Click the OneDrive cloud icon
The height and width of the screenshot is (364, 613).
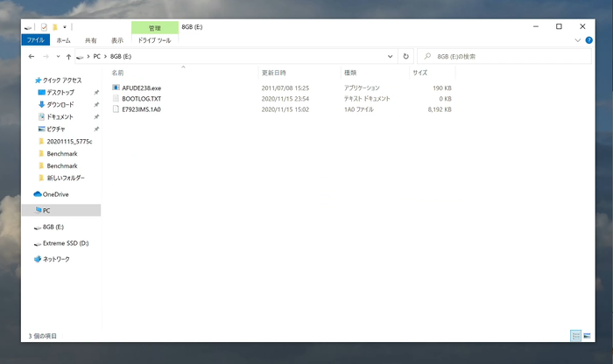click(38, 193)
